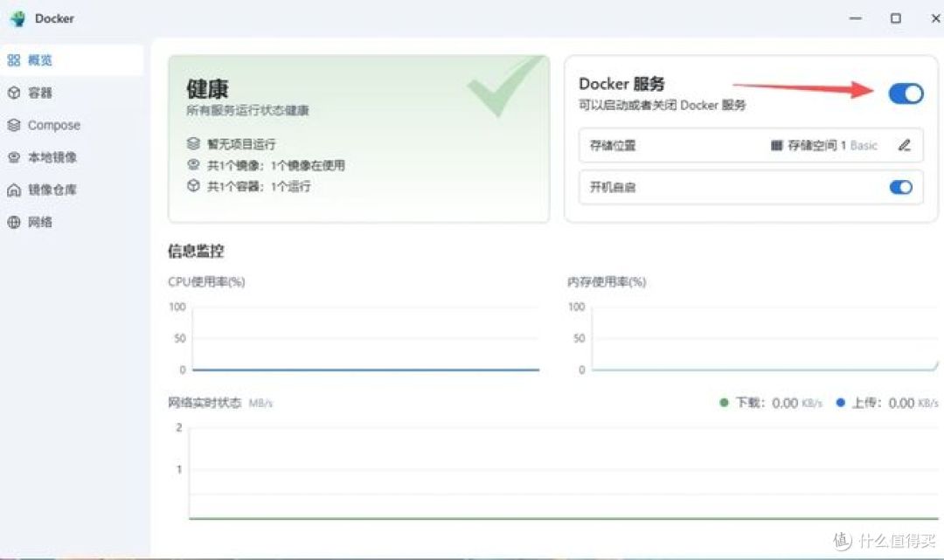Edit storage location with the pencil icon
The image size is (944, 560).
pyautogui.click(x=905, y=146)
